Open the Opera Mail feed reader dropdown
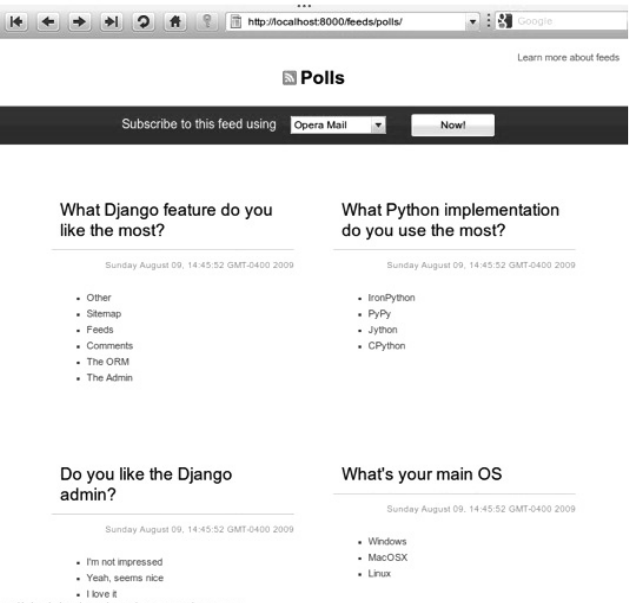This screenshot has width=629, height=603. click(x=338, y=125)
